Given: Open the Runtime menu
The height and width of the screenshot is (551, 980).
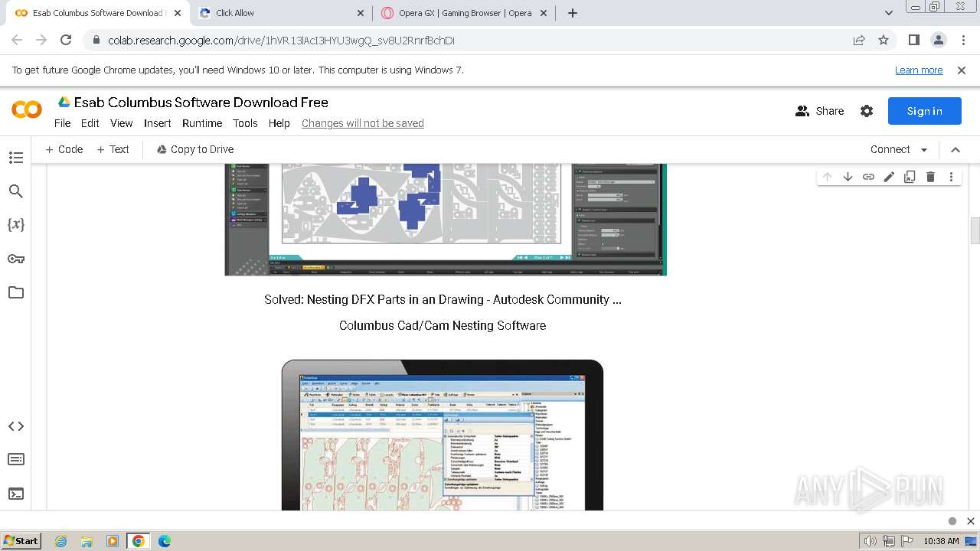Looking at the screenshot, I should click(x=202, y=123).
